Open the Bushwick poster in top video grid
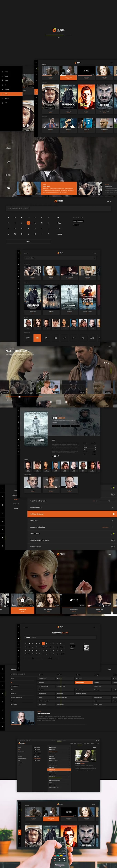The image size is (117, 868). [x=68, y=97]
